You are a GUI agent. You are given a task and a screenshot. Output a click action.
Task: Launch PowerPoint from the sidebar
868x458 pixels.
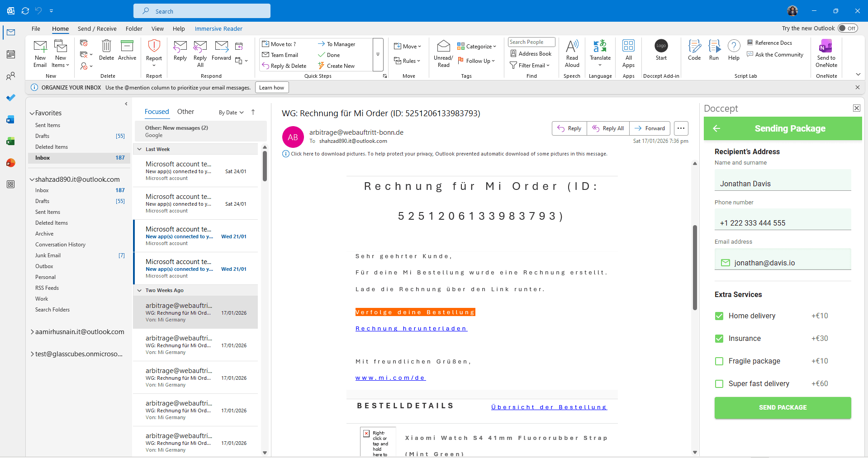(11, 163)
